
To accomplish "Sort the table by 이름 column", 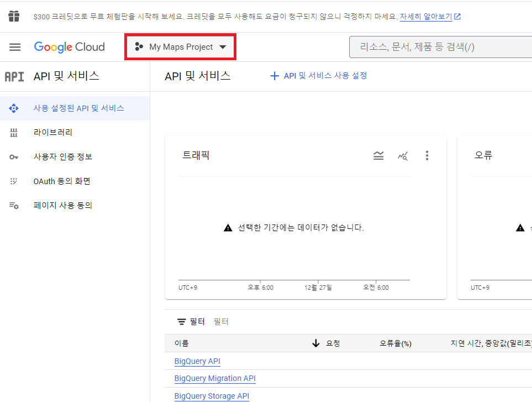I will [182, 343].
